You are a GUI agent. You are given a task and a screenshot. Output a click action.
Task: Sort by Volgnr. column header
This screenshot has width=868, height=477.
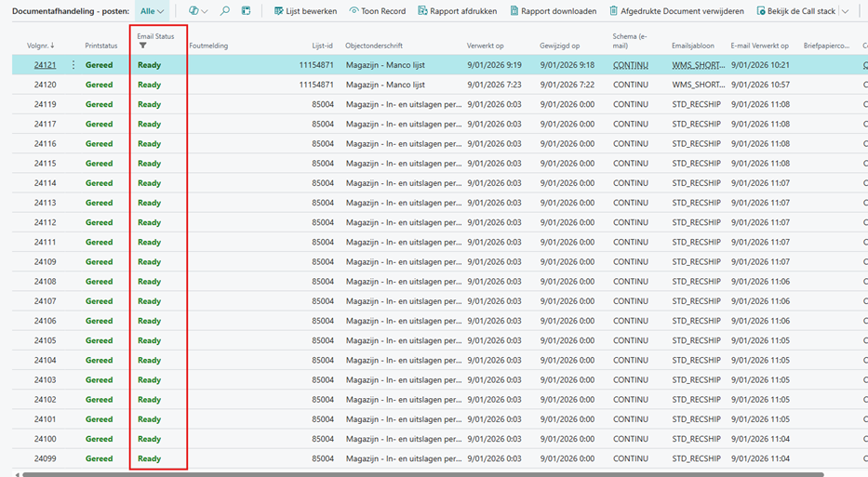(x=40, y=46)
